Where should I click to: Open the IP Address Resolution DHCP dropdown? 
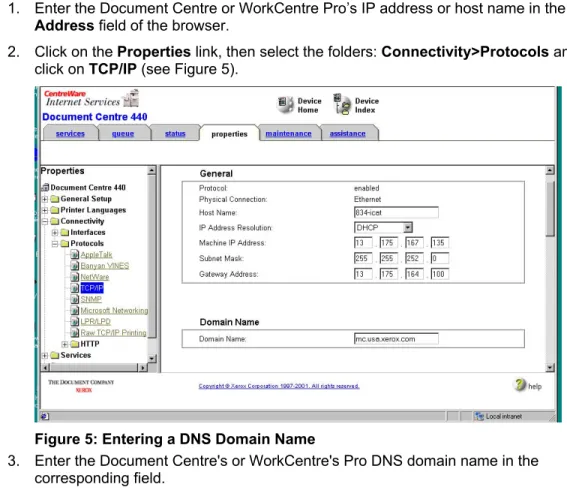point(408,227)
